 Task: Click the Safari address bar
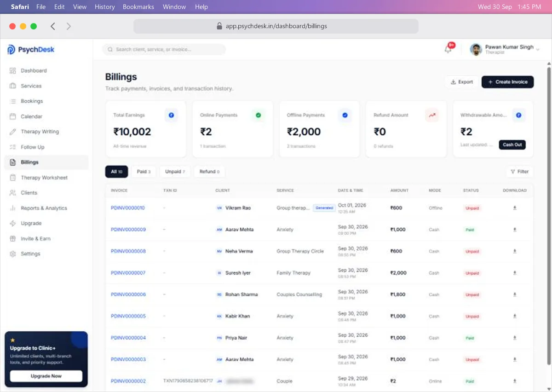[x=276, y=26]
